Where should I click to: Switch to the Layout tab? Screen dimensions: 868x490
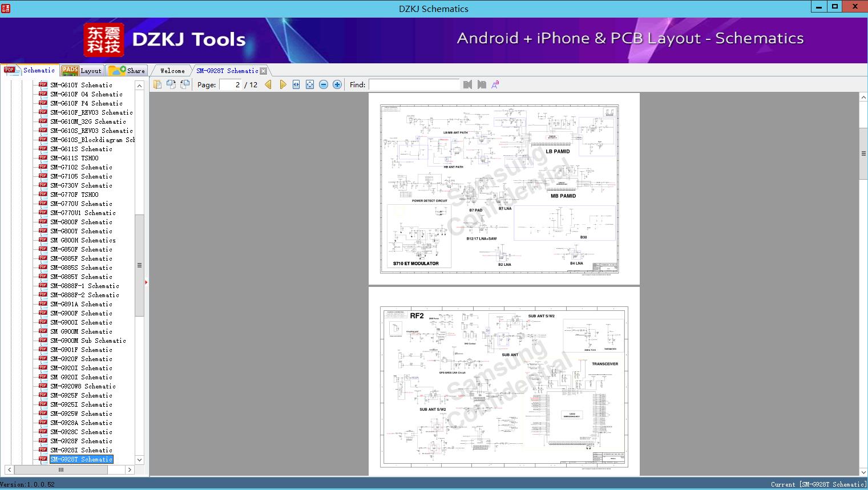click(82, 71)
